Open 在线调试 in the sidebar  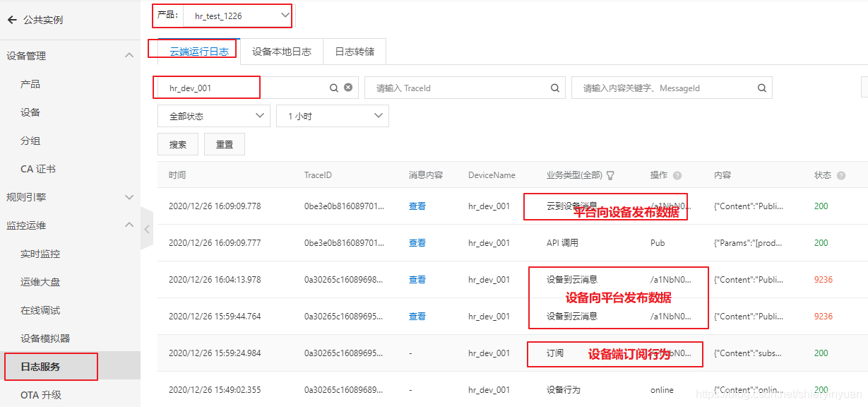(40, 310)
